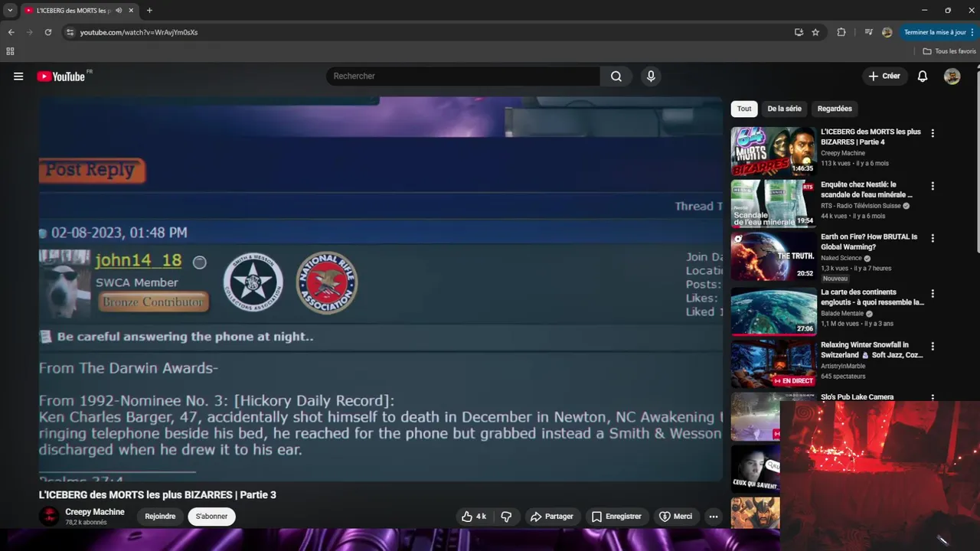980x551 pixels.
Task: Open more actions ellipsis under video
Action: (714, 517)
